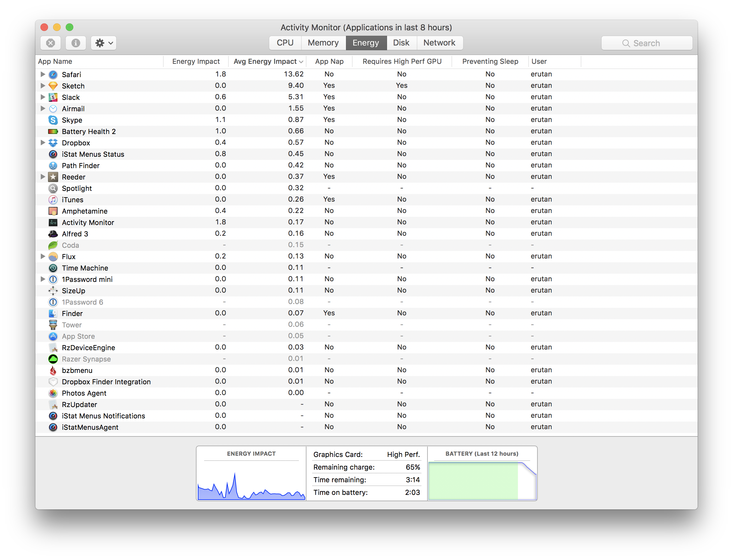Open the Memory tab
This screenshot has width=733, height=560.
(323, 43)
